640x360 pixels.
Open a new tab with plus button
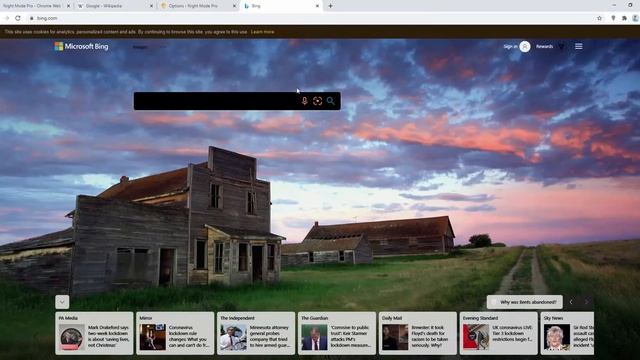(x=330, y=6)
